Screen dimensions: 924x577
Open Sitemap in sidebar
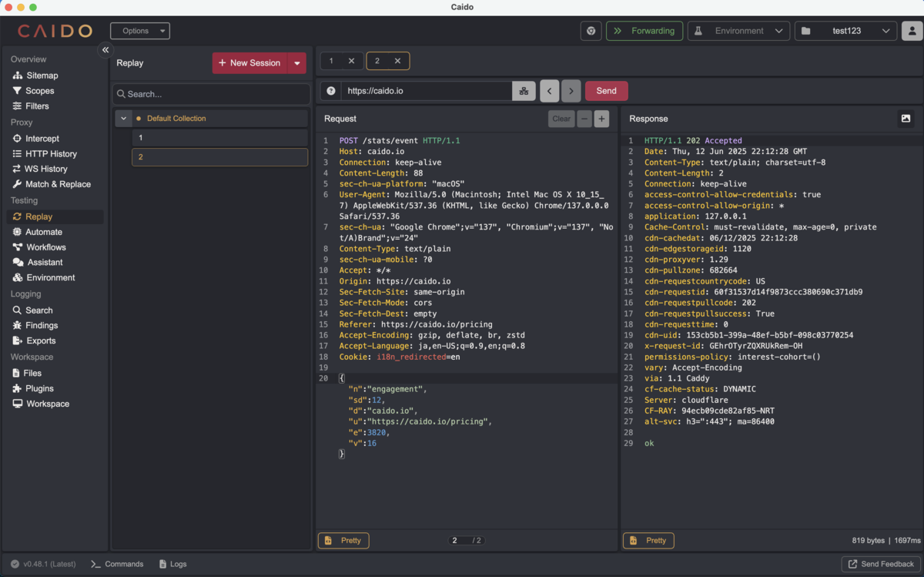point(35,75)
